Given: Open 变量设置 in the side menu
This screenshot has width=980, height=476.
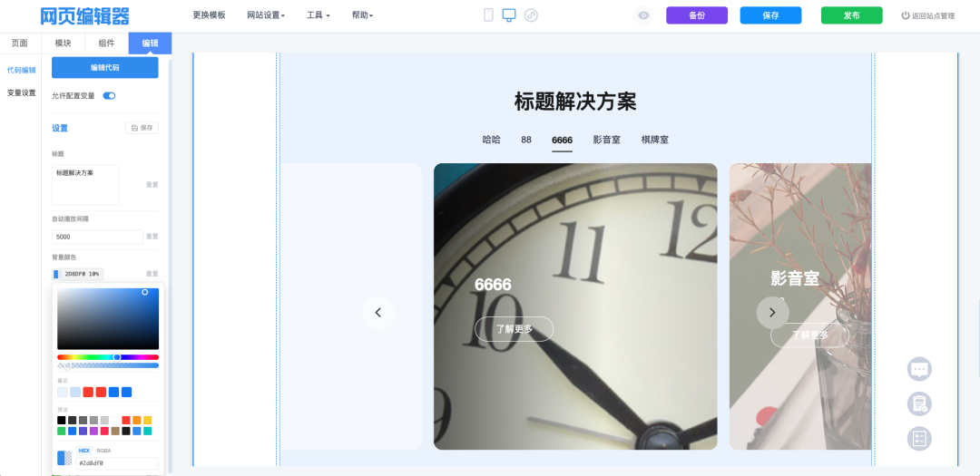Looking at the screenshot, I should [x=21, y=93].
